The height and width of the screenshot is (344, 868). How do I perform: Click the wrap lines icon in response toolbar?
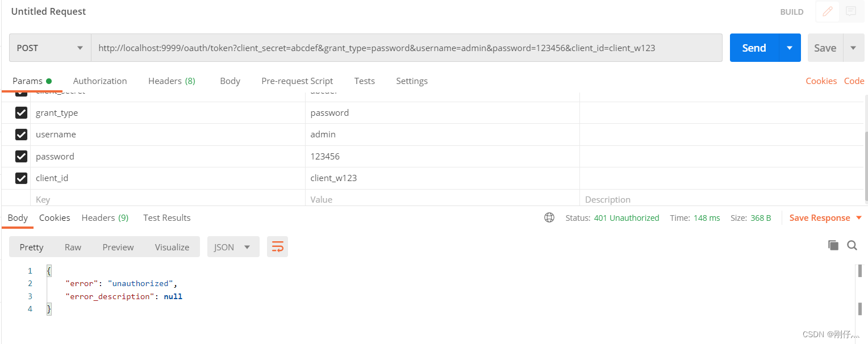(278, 247)
